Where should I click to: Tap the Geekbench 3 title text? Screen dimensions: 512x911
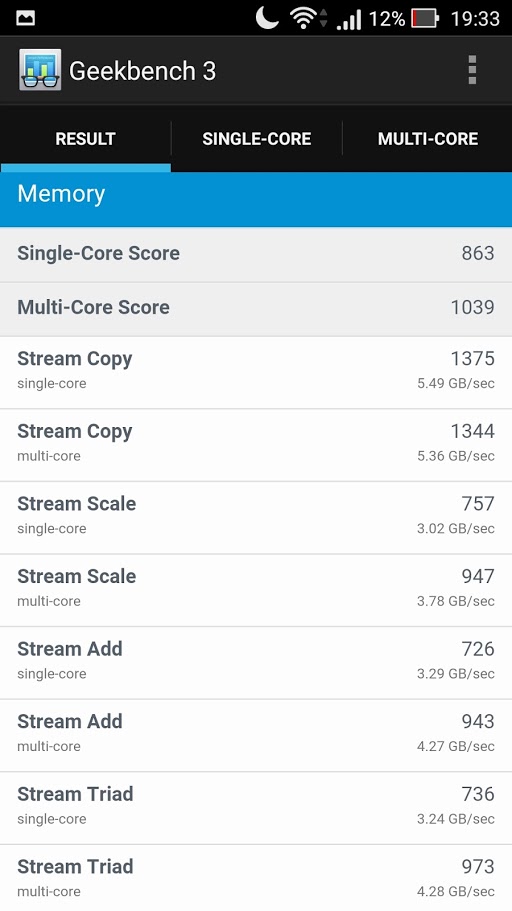click(x=142, y=71)
